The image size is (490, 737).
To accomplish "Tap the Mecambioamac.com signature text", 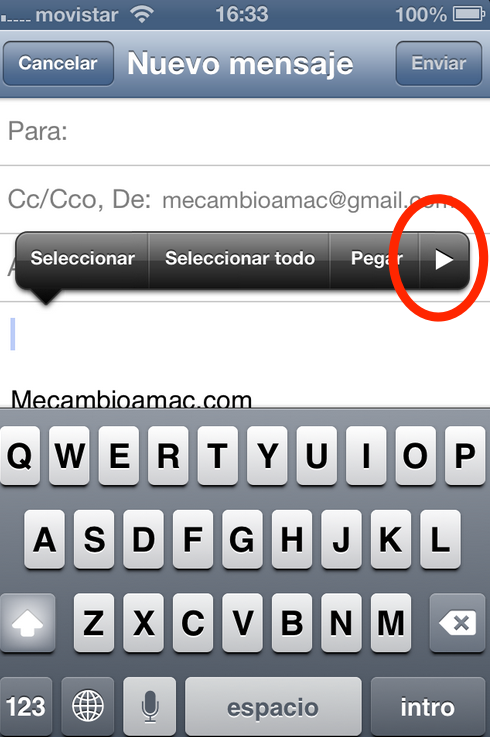I will click(x=131, y=400).
